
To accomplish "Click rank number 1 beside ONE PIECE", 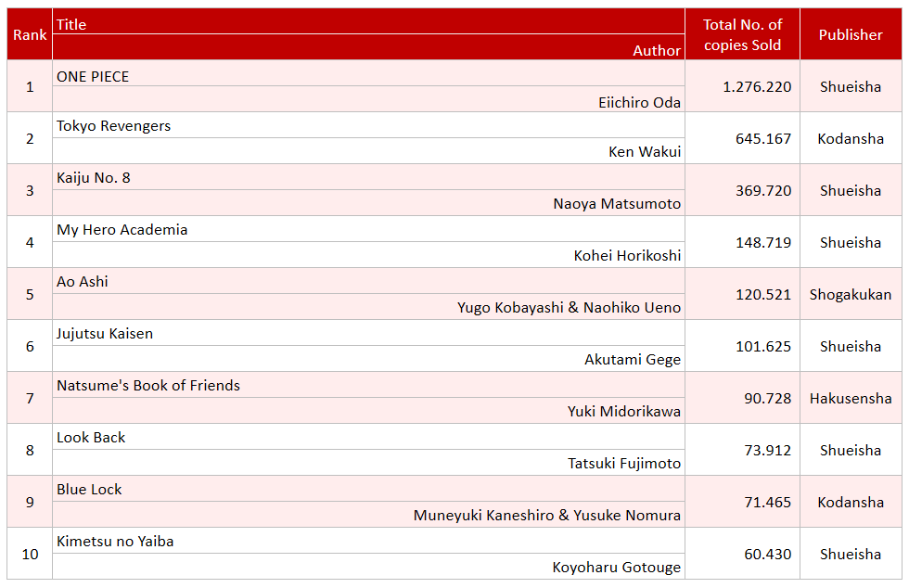I will click(30, 87).
